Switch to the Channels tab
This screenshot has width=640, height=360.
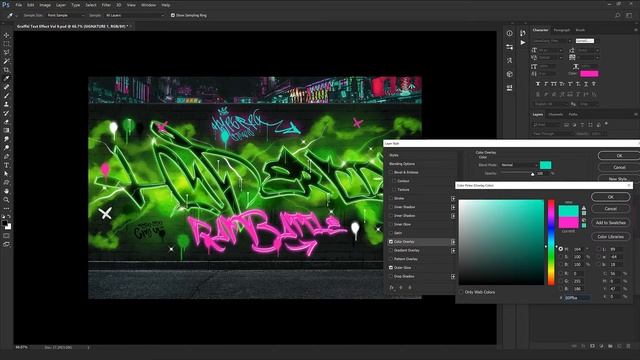(x=556, y=115)
